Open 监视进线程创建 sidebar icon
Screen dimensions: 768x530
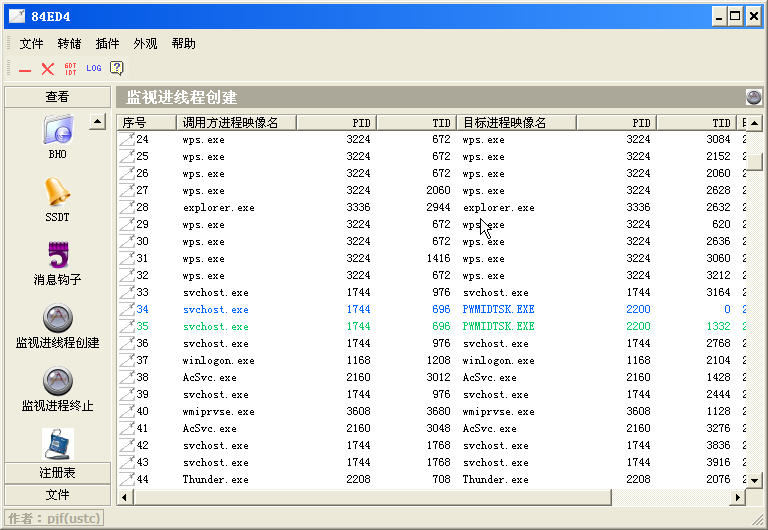tap(58, 318)
